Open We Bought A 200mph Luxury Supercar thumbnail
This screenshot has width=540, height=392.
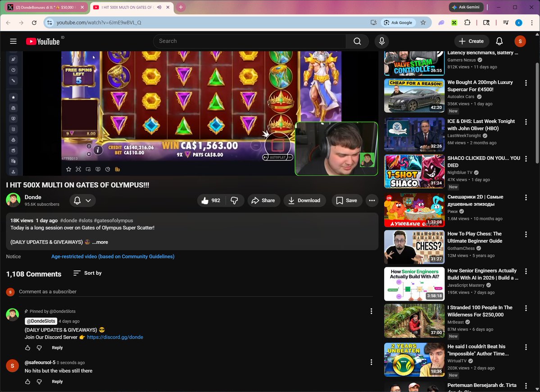[414, 96]
